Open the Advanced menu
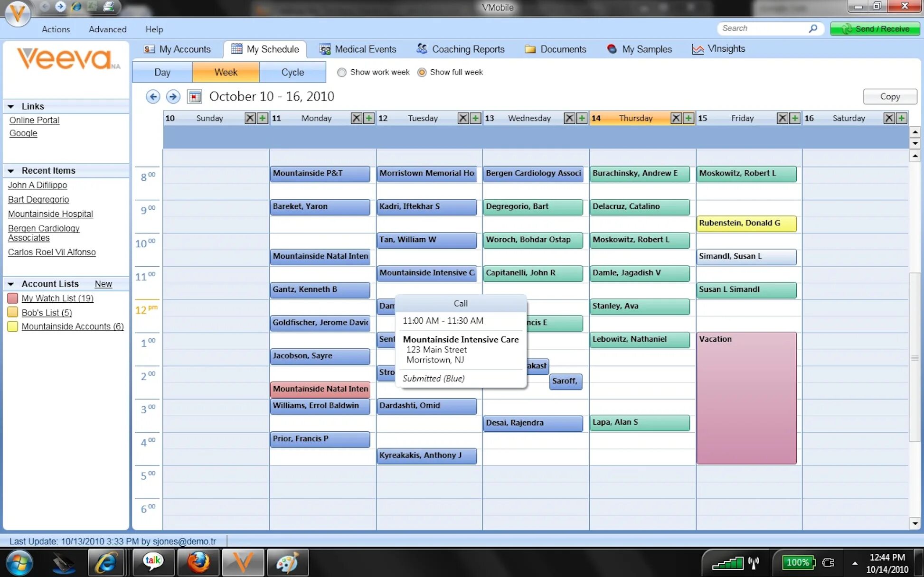The image size is (924, 577). click(107, 29)
